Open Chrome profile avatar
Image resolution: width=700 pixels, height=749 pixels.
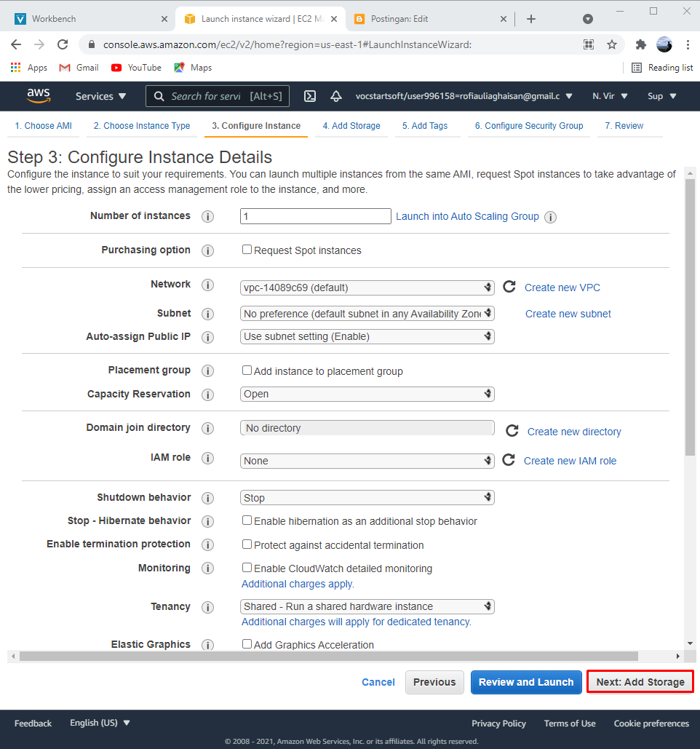point(664,44)
